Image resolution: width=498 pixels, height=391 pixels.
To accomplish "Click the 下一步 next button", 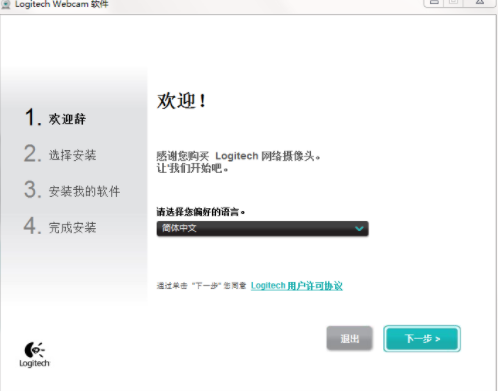I will [x=422, y=339].
